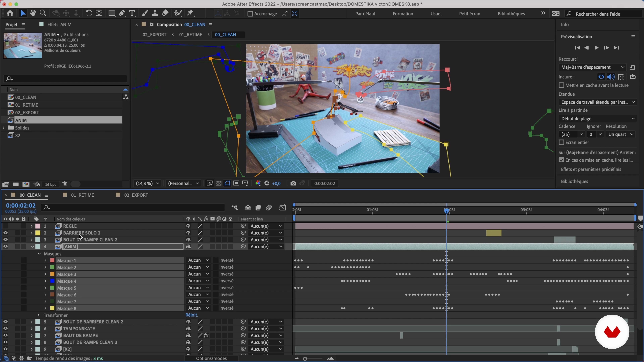Hide the TAMPONSKATE layer

[5, 328]
